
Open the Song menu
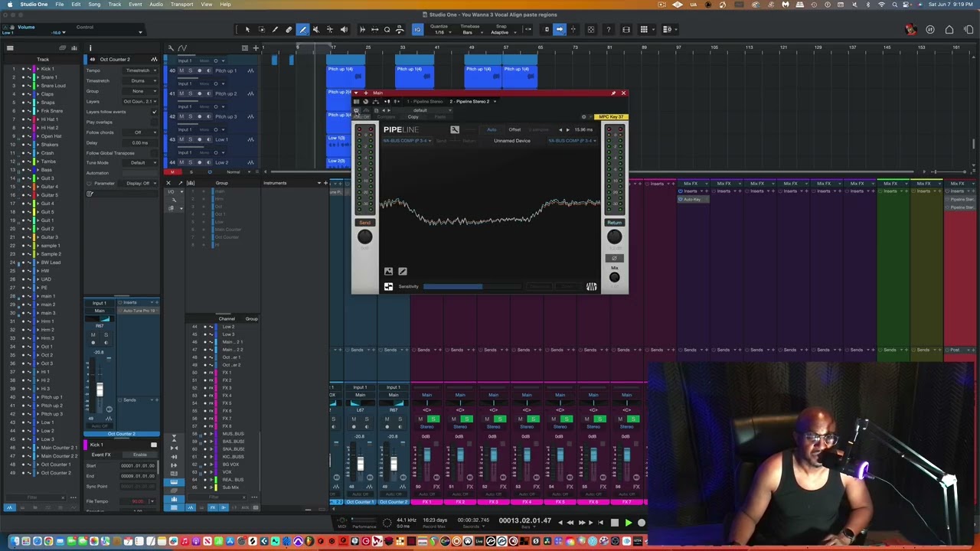[94, 5]
